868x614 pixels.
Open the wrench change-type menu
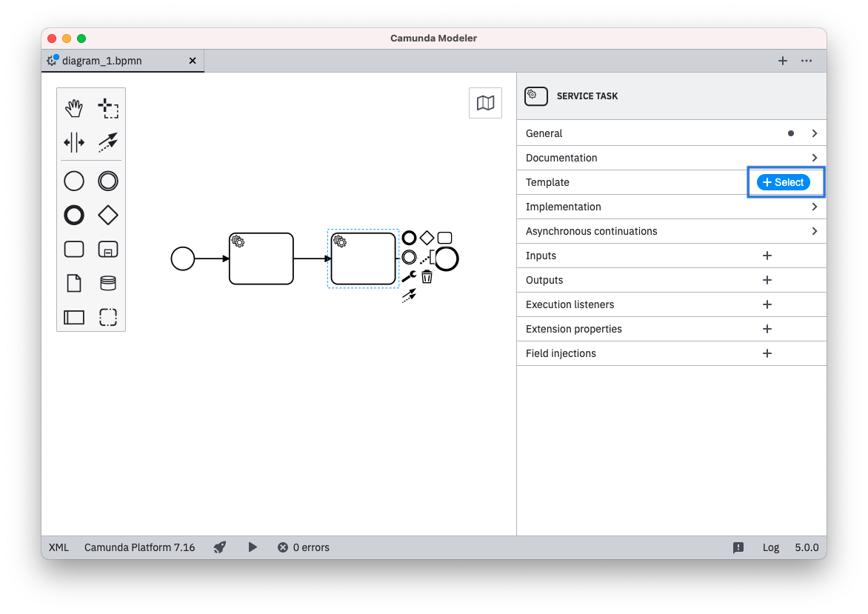(409, 276)
